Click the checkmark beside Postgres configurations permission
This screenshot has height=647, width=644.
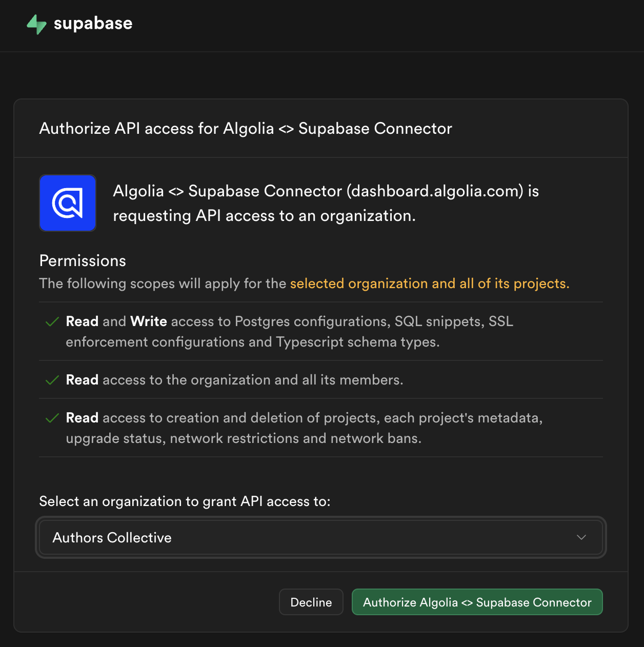click(52, 322)
